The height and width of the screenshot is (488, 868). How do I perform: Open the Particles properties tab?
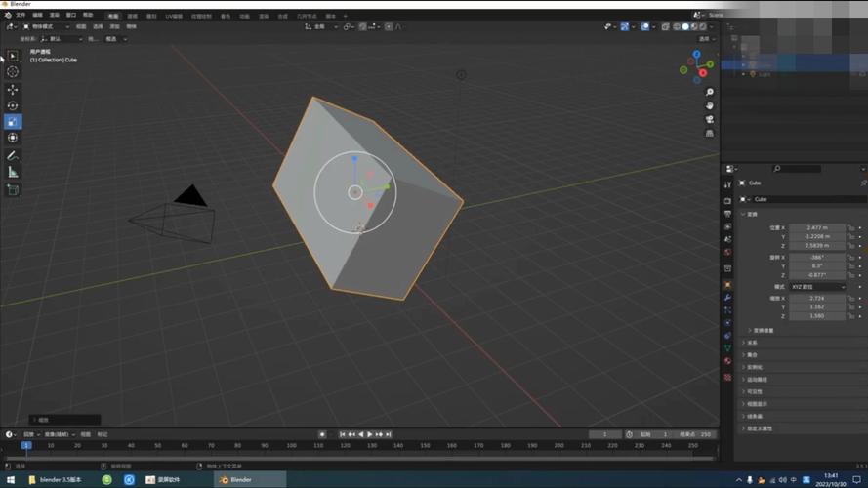[727, 310]
